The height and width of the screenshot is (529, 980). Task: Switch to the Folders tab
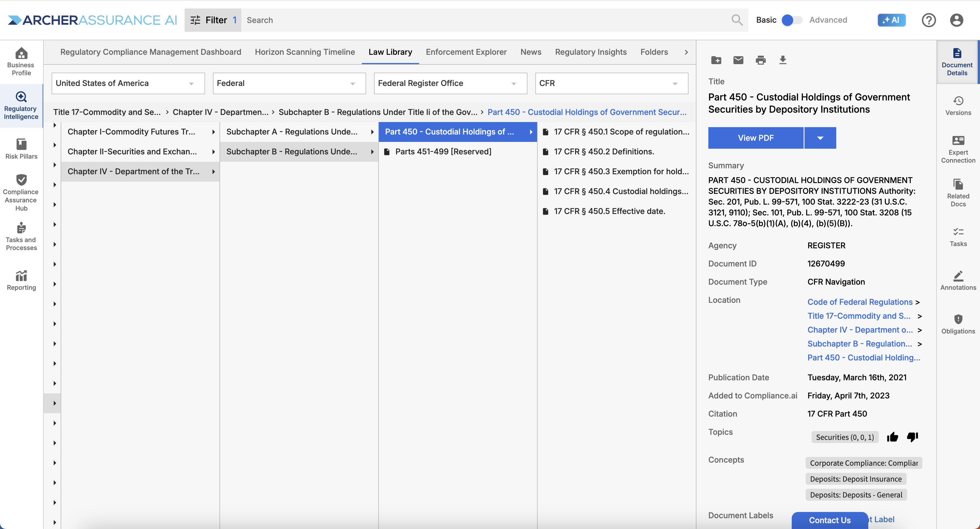[x=654, y=52]
